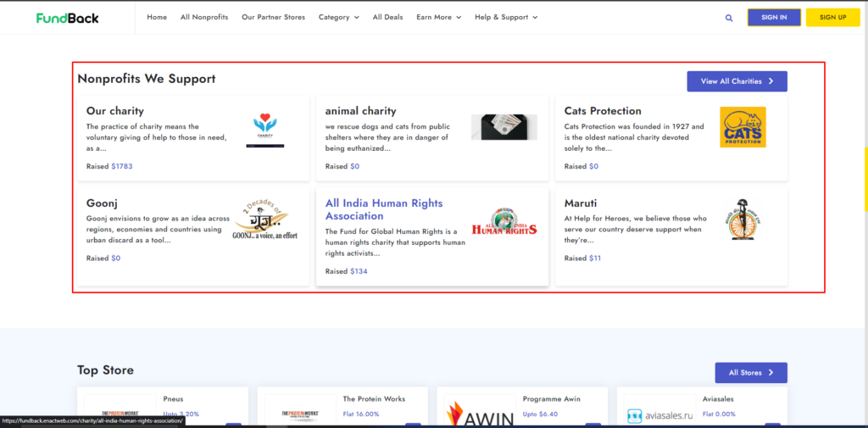Click the Raised $134 amount
This screenshot has height=428, width=868.
(359, 271)
